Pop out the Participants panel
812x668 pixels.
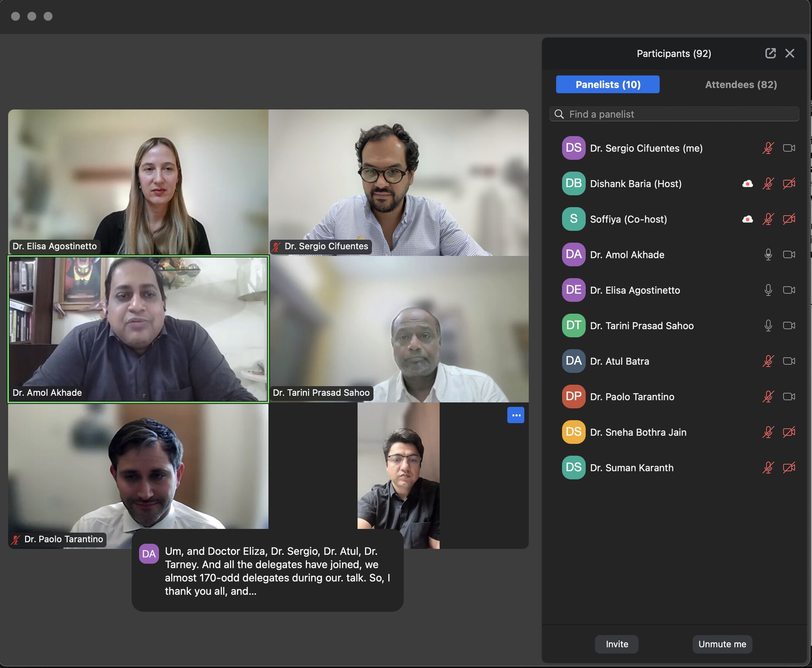pos(770,53)
